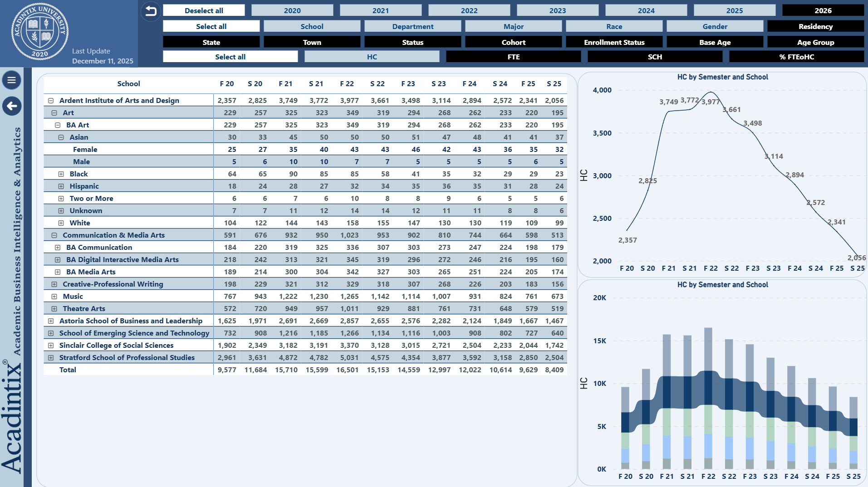Toggle the 2026 year filter

(823, 10)
